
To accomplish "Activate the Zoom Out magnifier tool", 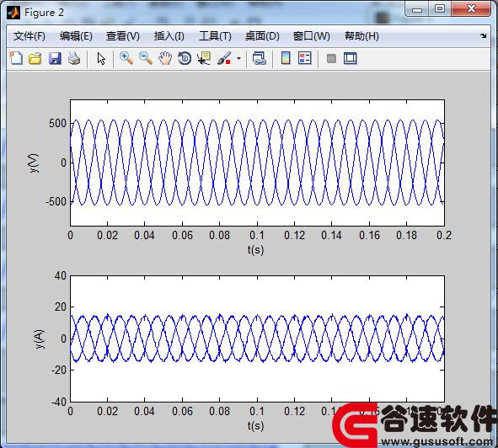I will coord(146,58).
